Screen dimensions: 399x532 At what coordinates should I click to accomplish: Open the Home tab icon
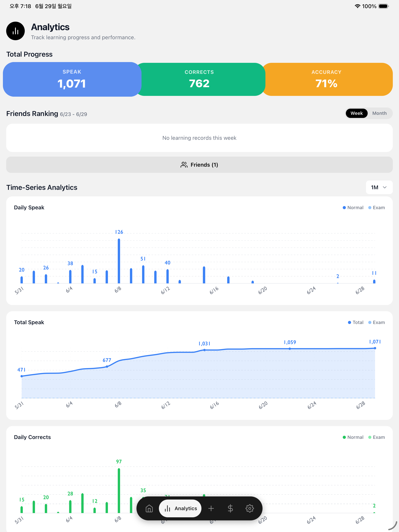point(149,508)
